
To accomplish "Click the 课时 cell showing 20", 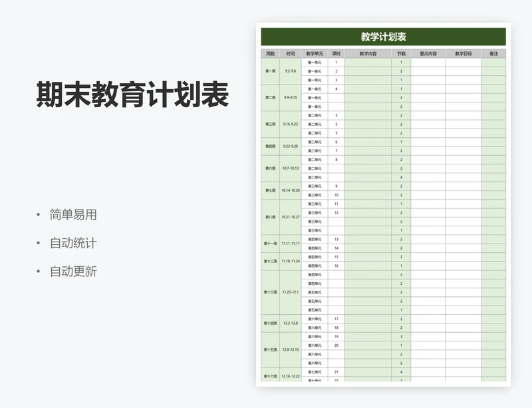I will pos(336,345).
